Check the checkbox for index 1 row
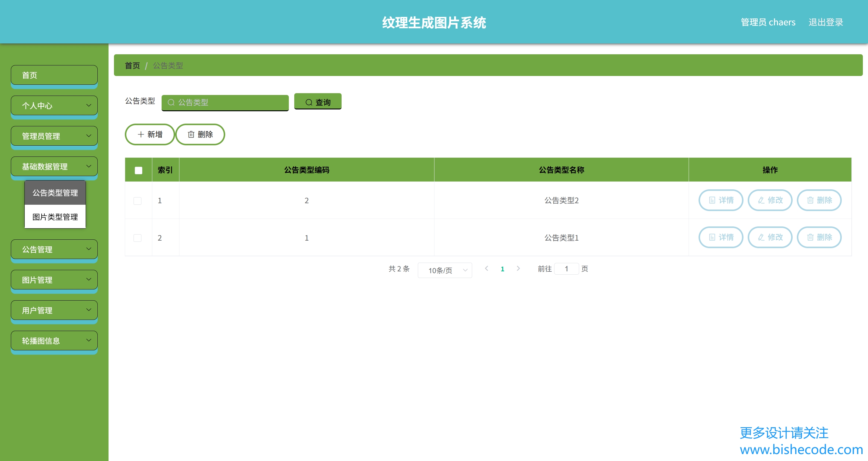This screenshot has height=461, width=868. click(x=137, y=201)
